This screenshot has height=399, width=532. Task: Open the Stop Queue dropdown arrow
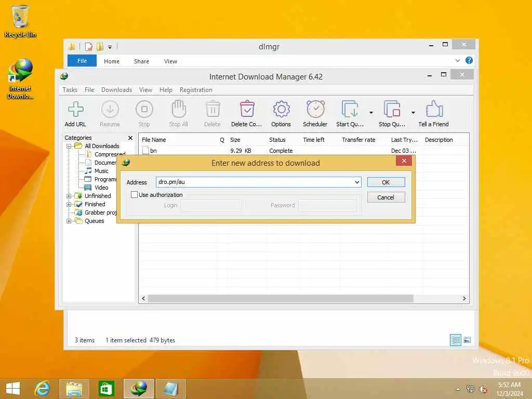(x=413, y=113)
